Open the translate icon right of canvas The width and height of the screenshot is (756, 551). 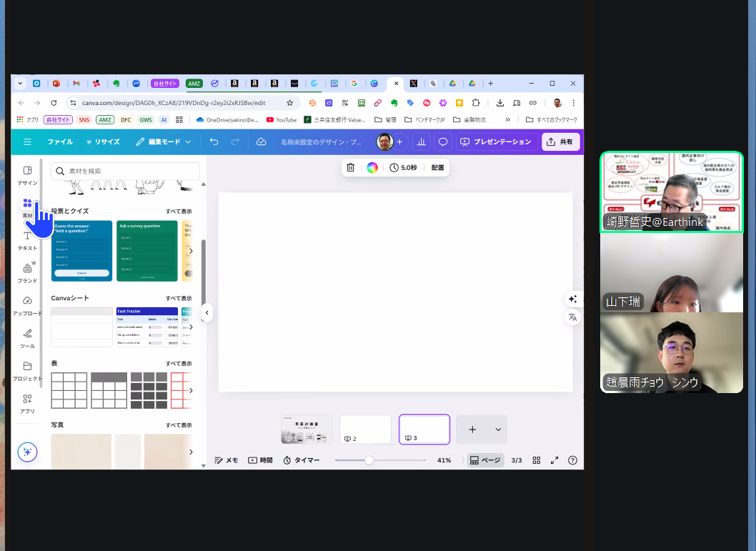click(572, 317)
